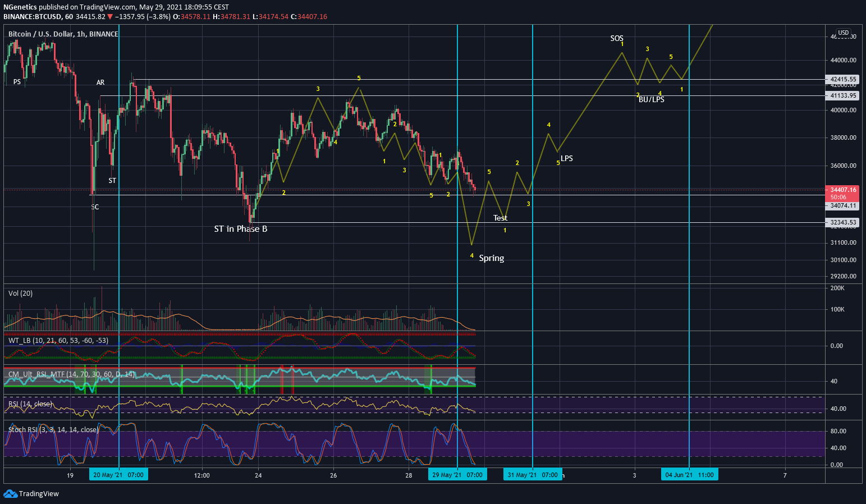Click the 38000.00 price axis label

tap(844, 138)
